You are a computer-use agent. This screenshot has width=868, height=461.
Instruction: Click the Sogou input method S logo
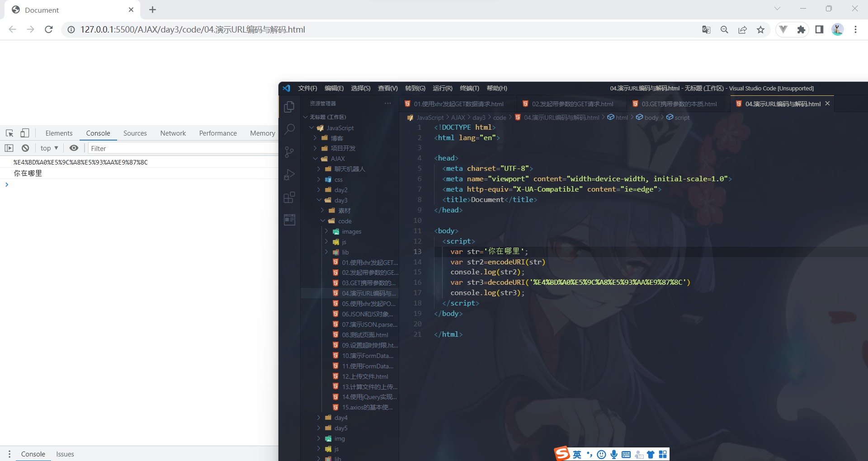(x=562, y=454)
